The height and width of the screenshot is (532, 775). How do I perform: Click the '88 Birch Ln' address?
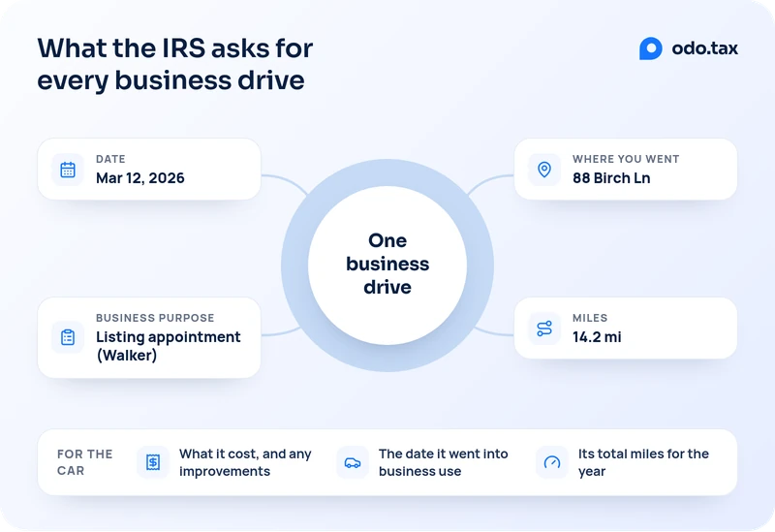pyautogui.click(x=611, y=178)
